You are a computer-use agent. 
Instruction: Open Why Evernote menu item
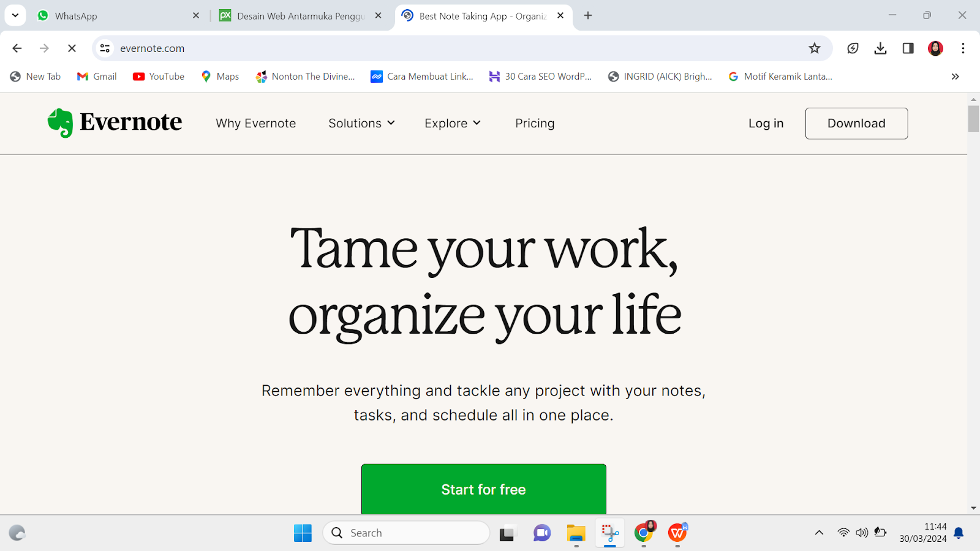pyautogui.click(x=256, y=124)
